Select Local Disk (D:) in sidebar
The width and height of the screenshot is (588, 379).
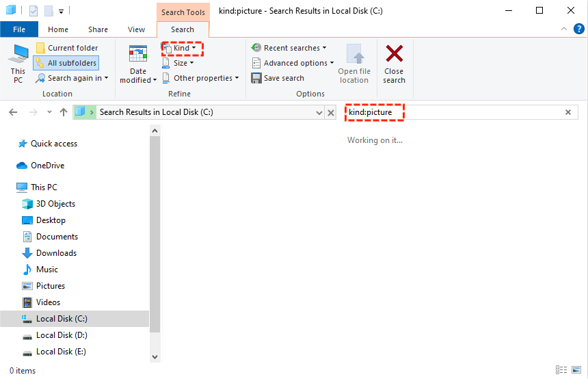point(55,335)
